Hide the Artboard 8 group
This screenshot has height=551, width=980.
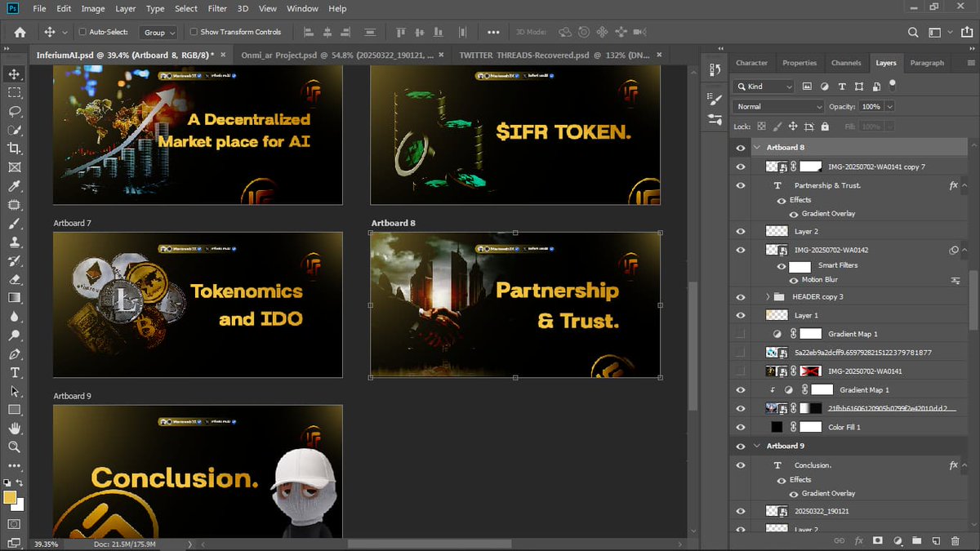[x=741, y=148]
